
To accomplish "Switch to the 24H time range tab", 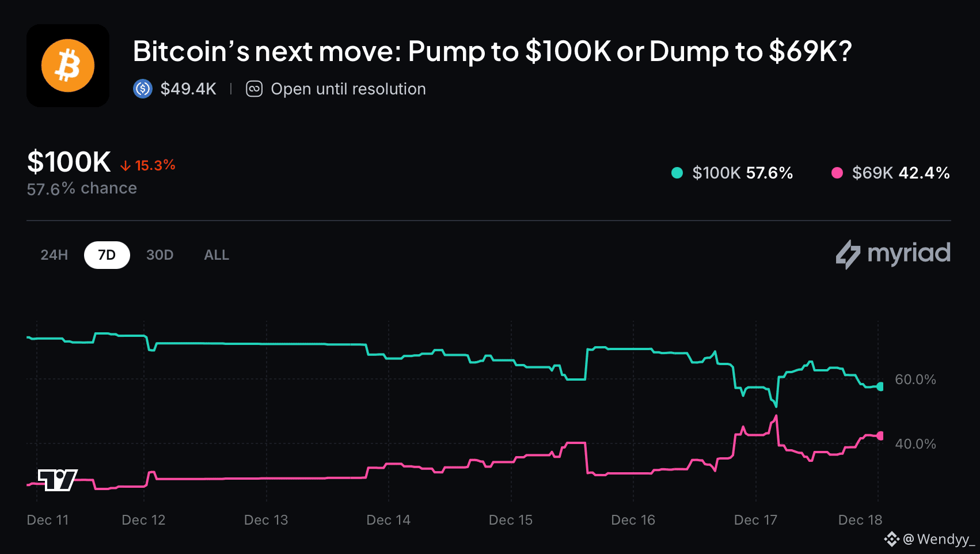I will click(x=53, y=255).
